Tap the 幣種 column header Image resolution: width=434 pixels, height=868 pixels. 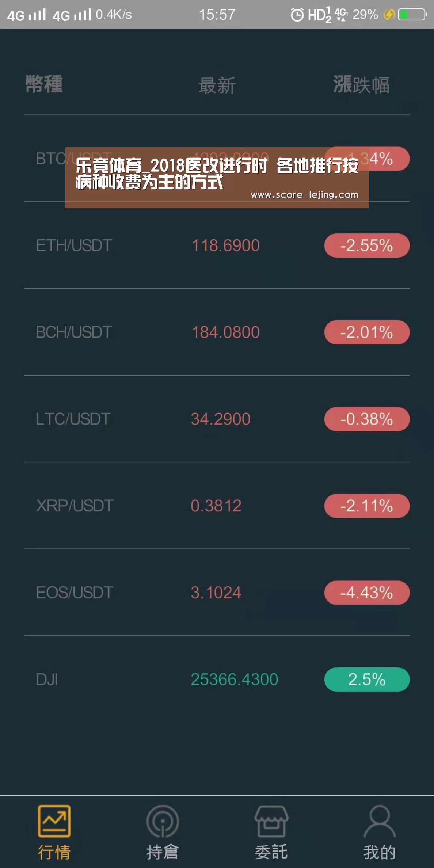coord(44,84)
